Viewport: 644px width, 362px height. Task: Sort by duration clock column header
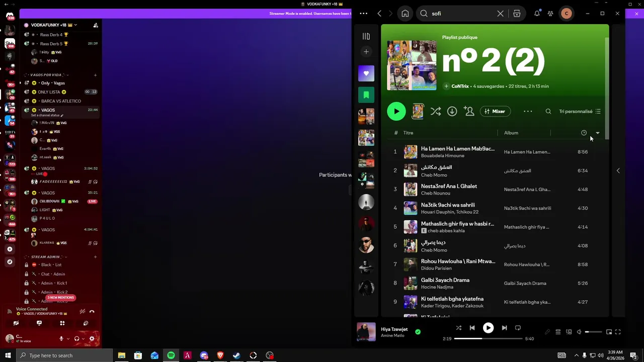(x=584, y=133)
